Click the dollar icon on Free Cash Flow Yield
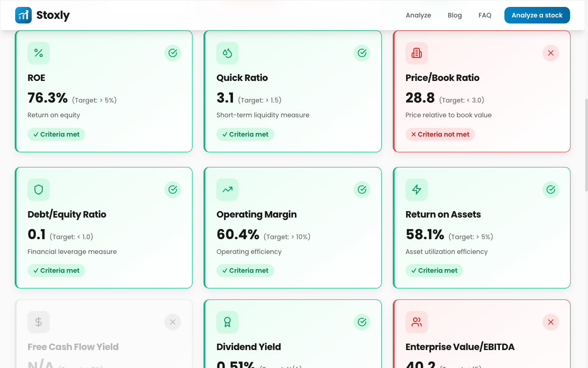588x368 pixels. coord(39,322)
